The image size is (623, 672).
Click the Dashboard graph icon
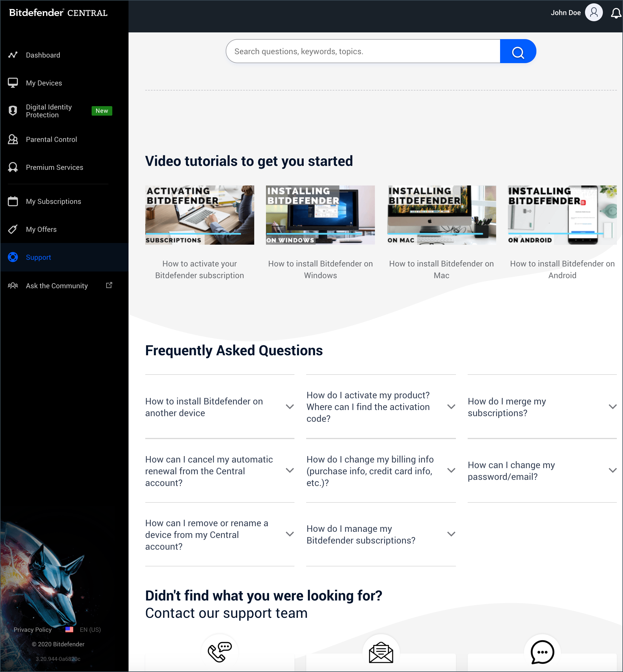pos(13,55)
